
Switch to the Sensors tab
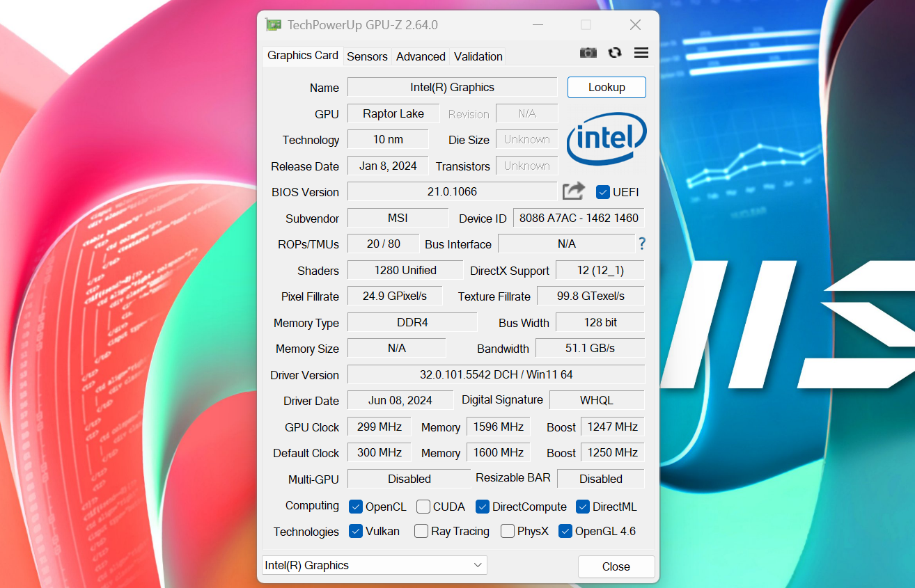pos(367,56)
